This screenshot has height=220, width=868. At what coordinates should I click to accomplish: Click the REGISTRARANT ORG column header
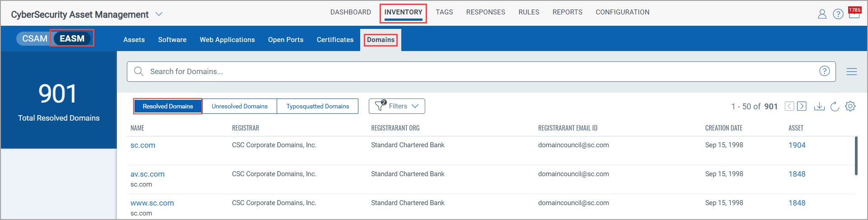(x=395, y=128)
